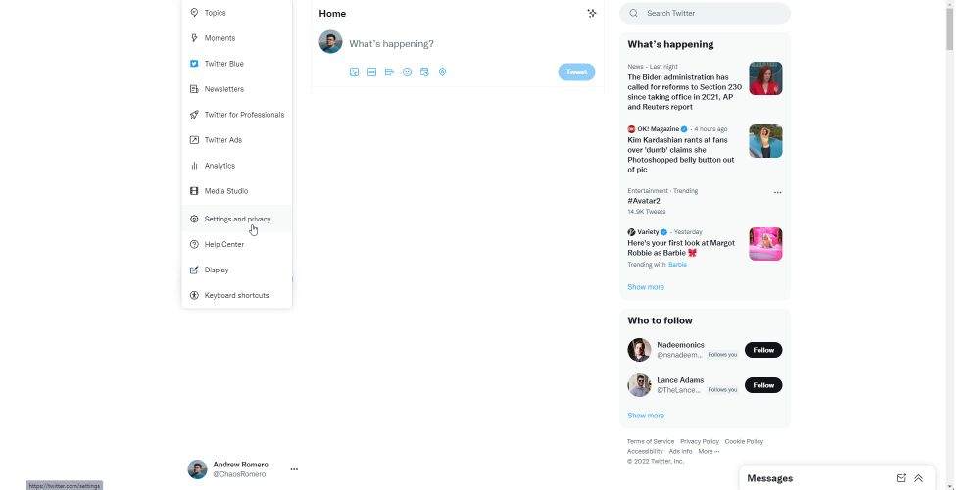Follow Nadeemonics

coord(763,350)
